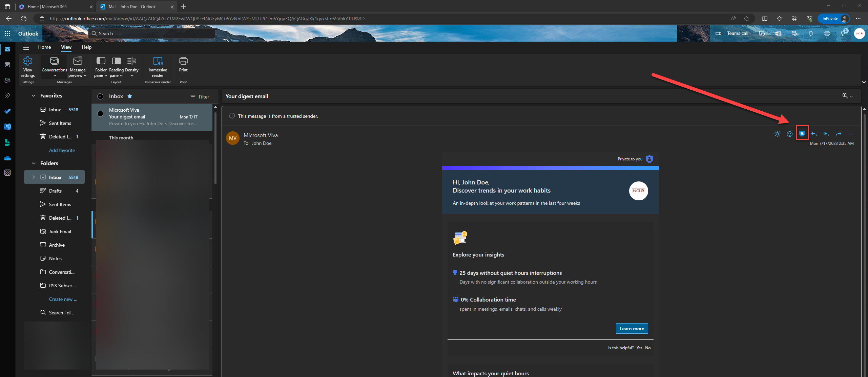Click Add favorite link
This screenshot has height=377, width=868.
(62, 150)
